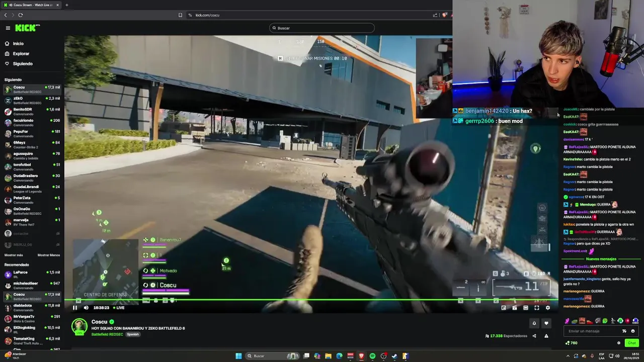Reload the browser page
This screenshot has height=362, width=644.
point(21,15)
